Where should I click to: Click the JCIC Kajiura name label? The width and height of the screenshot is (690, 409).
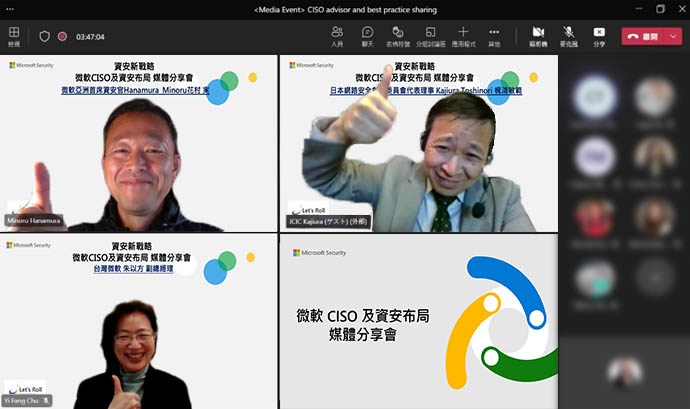pos(328,221)
